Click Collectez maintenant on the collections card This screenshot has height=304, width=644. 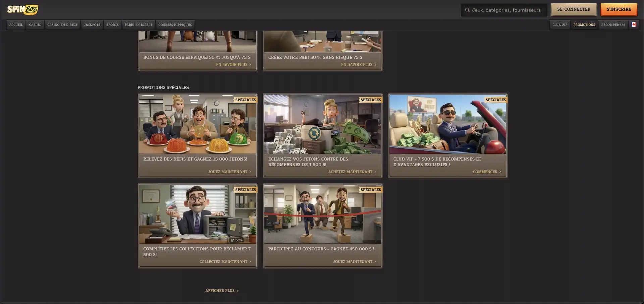[x=225, y=262]
